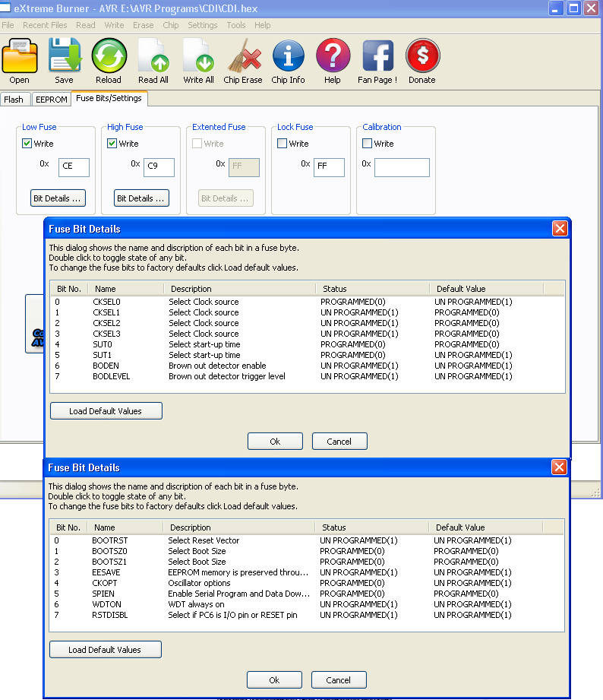Open the Chip menu
The width and height of the screenshot is (603, 700).
(170, 25)
